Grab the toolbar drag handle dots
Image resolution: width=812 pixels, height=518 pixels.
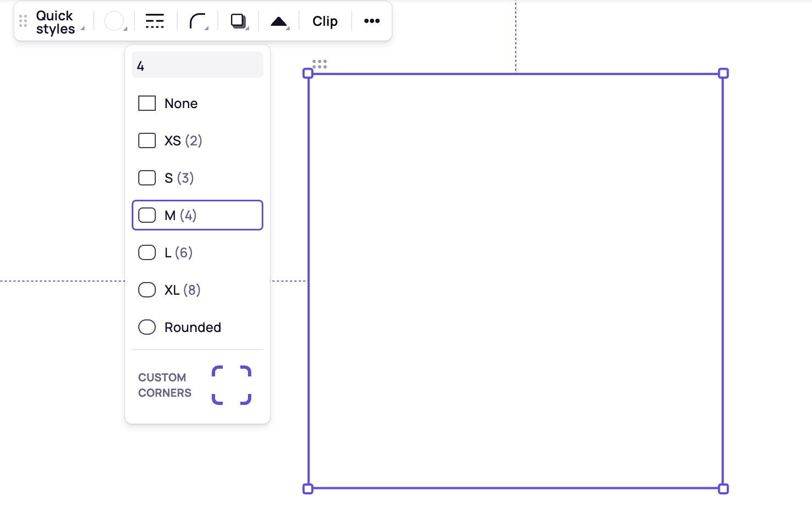(23, 21)
